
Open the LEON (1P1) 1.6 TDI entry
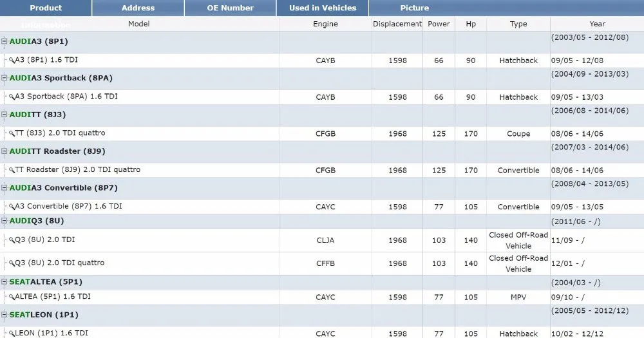tap(52, 333)
